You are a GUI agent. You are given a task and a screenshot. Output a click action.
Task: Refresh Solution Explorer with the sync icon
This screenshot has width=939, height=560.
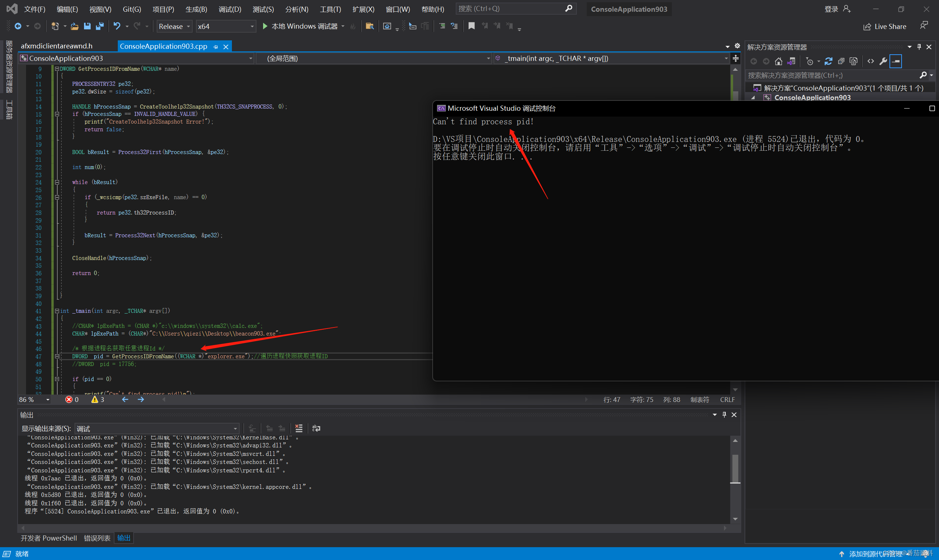coord(829,61)
